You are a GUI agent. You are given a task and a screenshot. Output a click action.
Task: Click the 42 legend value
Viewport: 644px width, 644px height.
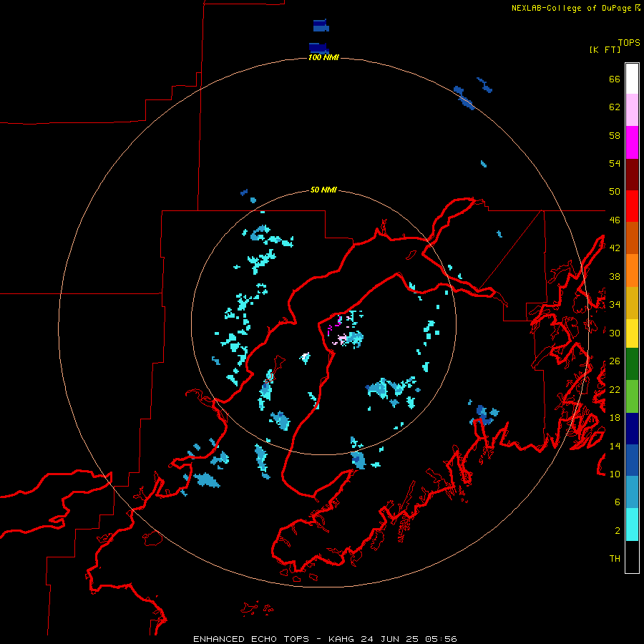[615, 248]
